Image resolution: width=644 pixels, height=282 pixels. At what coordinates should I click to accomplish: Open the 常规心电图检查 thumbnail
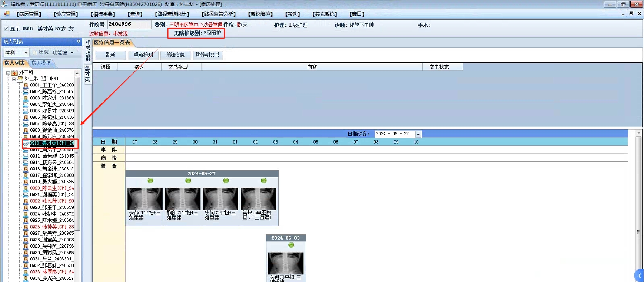coord(259,199)
